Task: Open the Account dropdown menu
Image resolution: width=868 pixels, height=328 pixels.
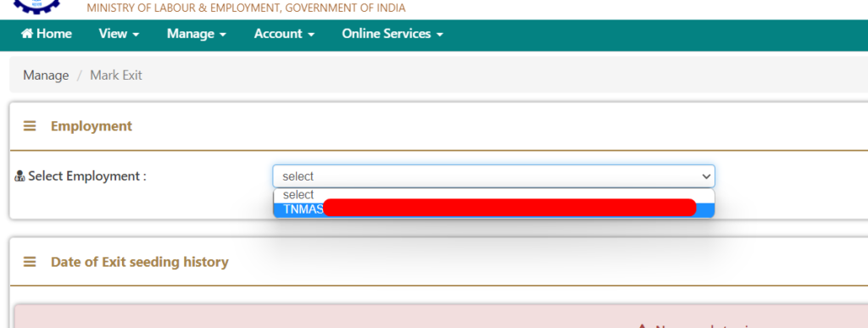Action: (x=284, y=34)
